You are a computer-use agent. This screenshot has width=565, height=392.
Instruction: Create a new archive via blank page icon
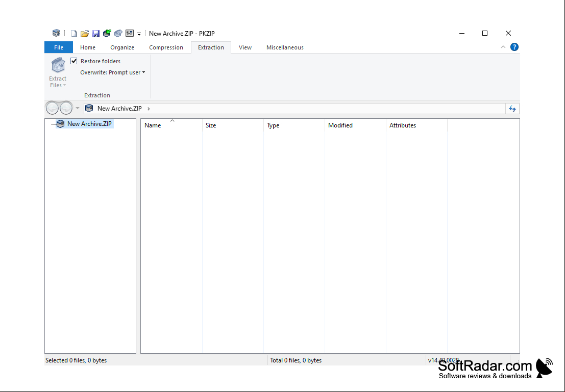[73, 34]
